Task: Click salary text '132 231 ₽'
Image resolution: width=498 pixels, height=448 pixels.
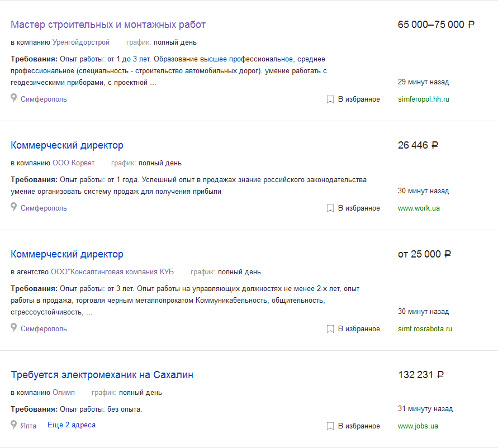Action: point(421,375)
